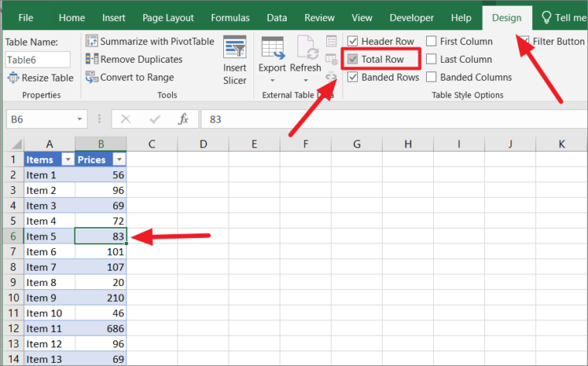The image size is (588, 366).
Task: Select row 6 header
Action: (x=13, y=237)
